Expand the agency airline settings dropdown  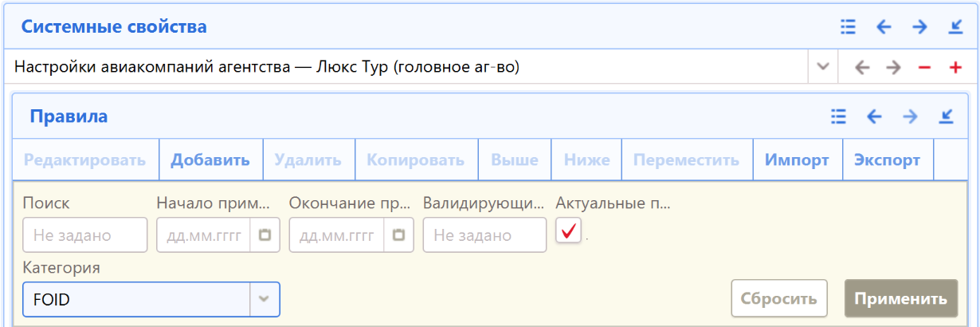pos(823,68)
